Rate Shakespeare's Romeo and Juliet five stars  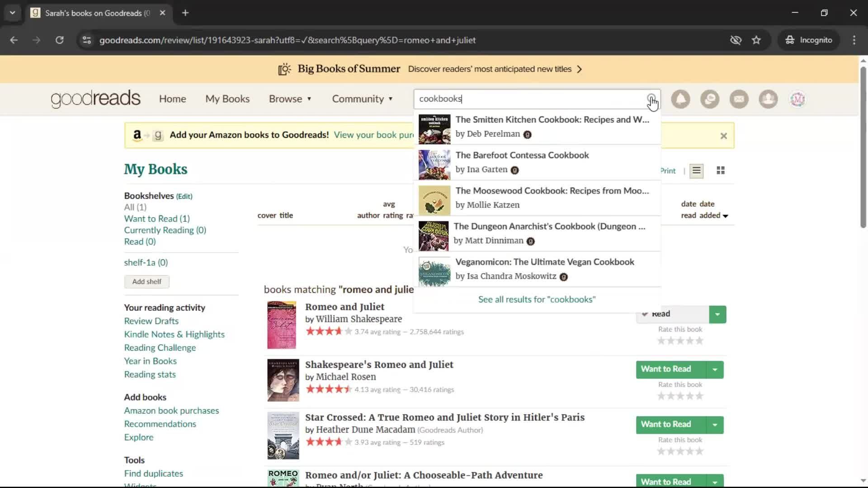tap(699, 396)
